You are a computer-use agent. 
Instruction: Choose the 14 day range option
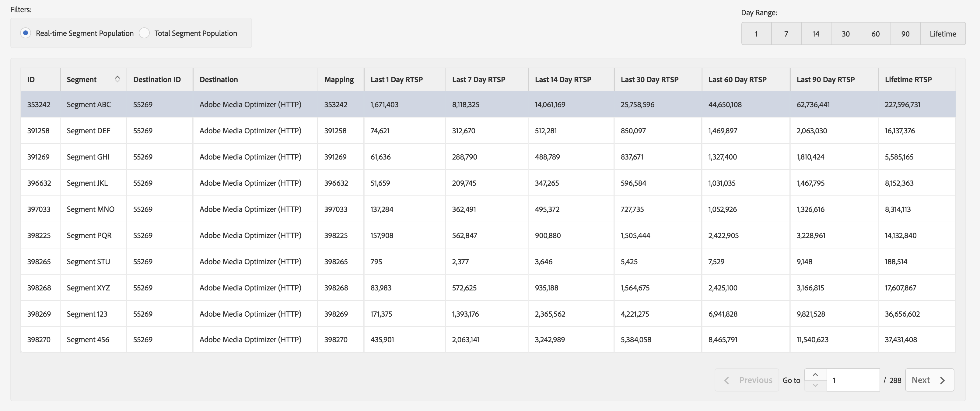pyautogui.click(x=816, y=34)
